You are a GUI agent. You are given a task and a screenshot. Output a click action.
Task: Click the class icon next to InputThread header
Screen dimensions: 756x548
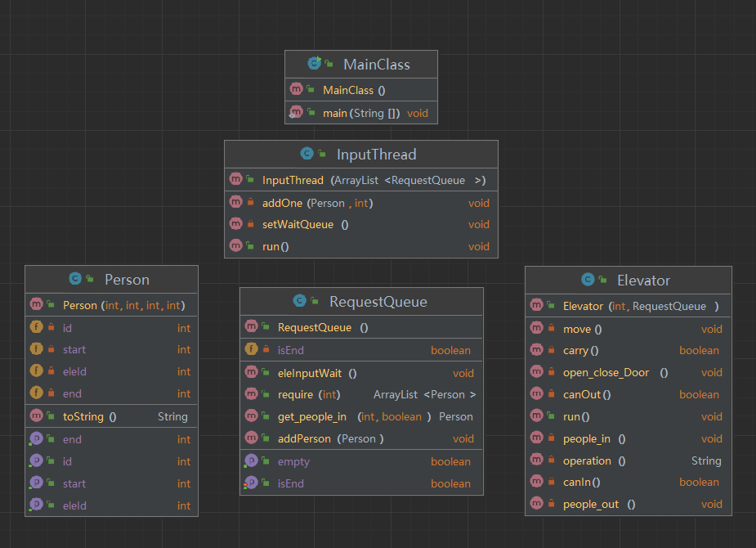[x=306, y=154]
